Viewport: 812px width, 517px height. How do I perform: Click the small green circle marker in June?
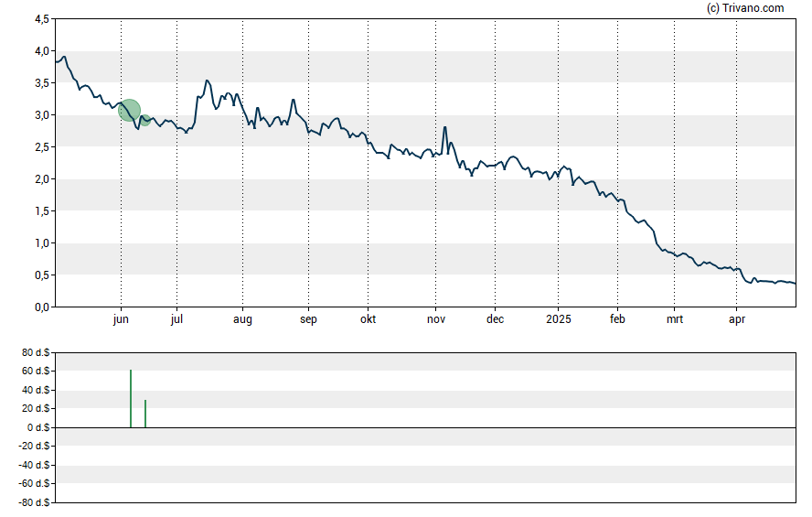click(x=145, y=120)
